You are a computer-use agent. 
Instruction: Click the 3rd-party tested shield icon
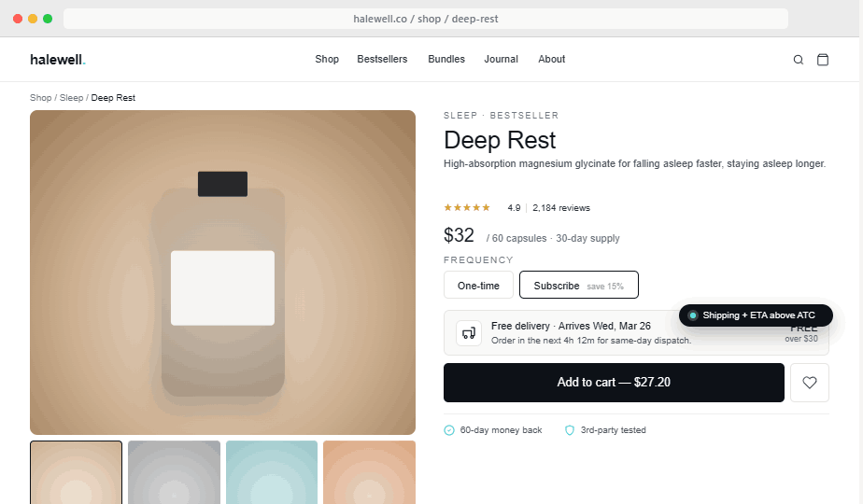pos(570,430)
